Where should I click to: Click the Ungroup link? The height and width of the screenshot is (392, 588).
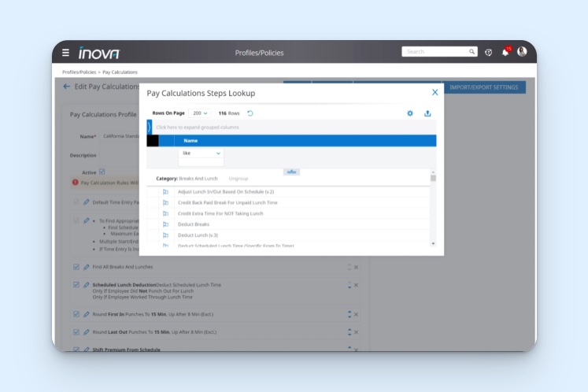[239, 179]
